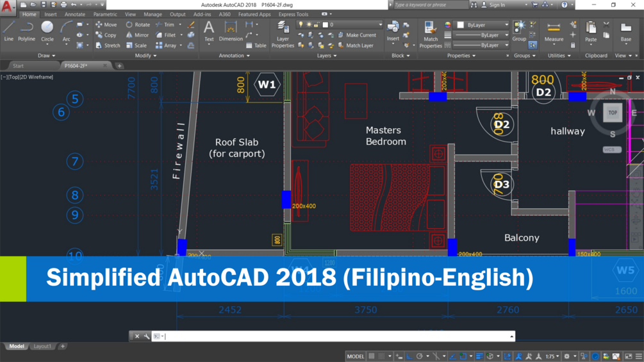This screenshot has height=362, width=644.
Task: Click the Make Current layer button
Action: point(357,35)
